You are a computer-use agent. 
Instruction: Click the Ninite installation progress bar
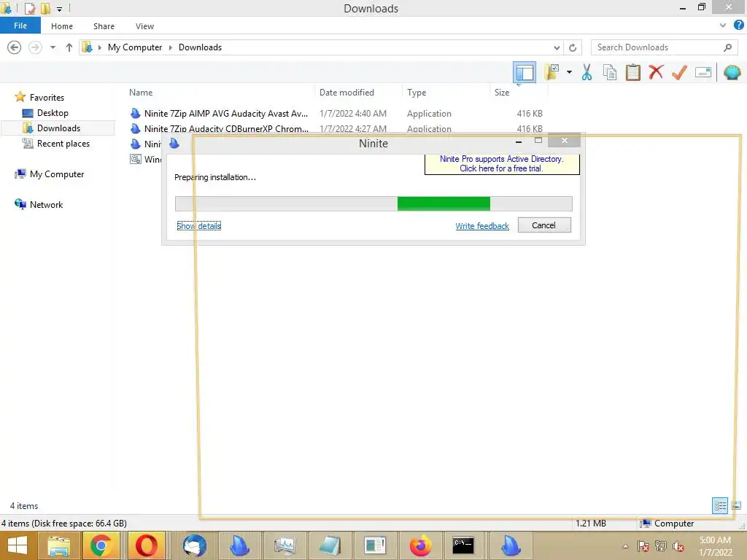coord(373,203)
